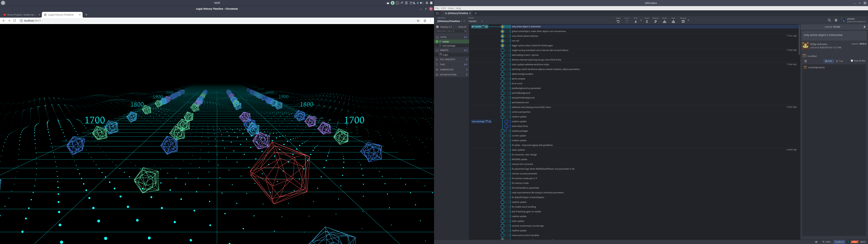Switch file list to Tree view
This screenshot has height=244, width=868.
pyautogui.click(x=839, y=61)
